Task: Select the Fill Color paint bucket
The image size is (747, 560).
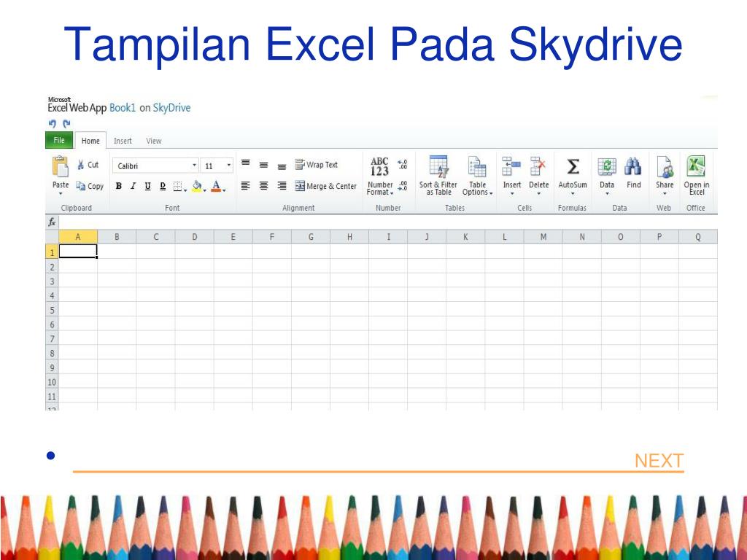Action: pyautogui.click(x=198, y=186)
